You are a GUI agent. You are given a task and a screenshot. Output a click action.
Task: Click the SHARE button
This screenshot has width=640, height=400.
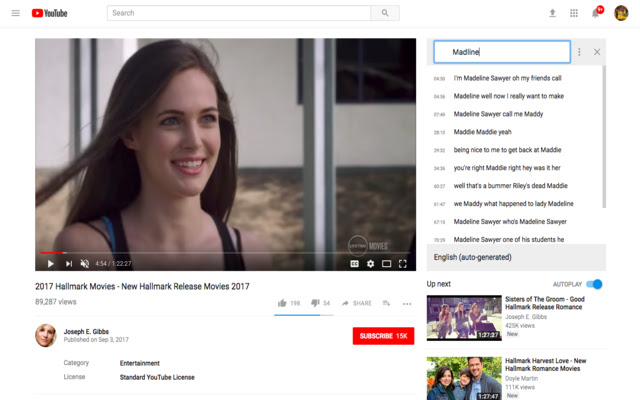click(357, 303)
